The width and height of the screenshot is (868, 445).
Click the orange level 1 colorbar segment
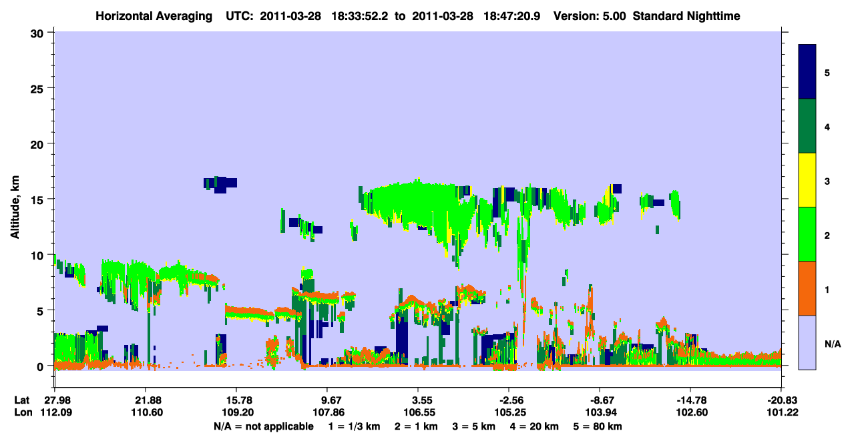(807, 288)
